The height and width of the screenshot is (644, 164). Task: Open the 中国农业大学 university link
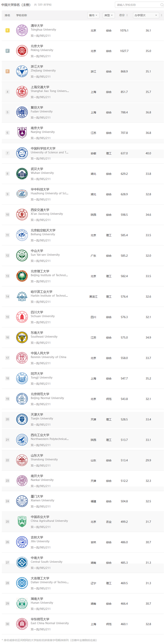tap(40, 517)
